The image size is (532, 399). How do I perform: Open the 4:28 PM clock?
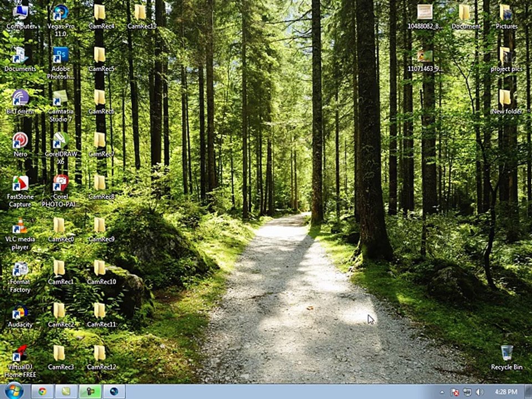point(506,392)
